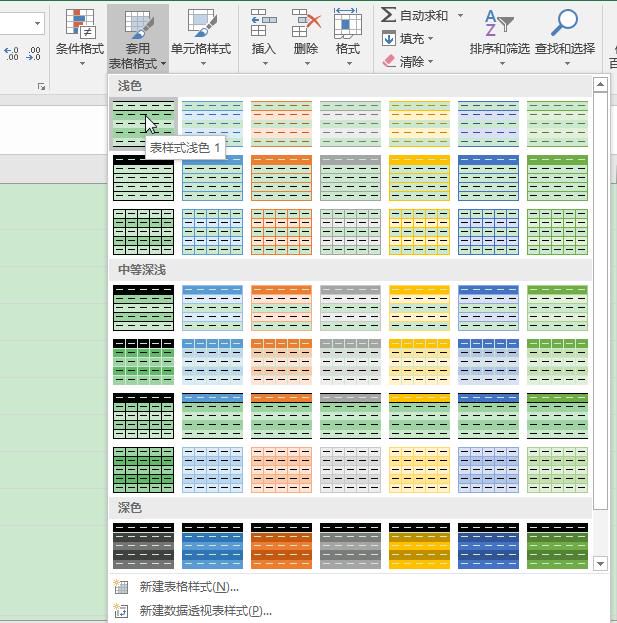Expand the 条件格式 dropdown arrow
The image size is (617, 623).
pos(82,64)
